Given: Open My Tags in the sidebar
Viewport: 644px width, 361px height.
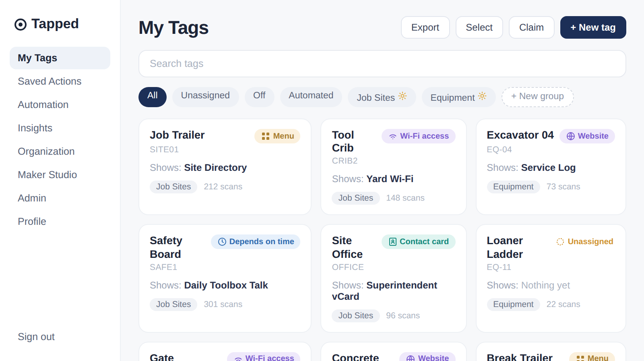Looking at the screenshot, I should [x=60, y=58].
